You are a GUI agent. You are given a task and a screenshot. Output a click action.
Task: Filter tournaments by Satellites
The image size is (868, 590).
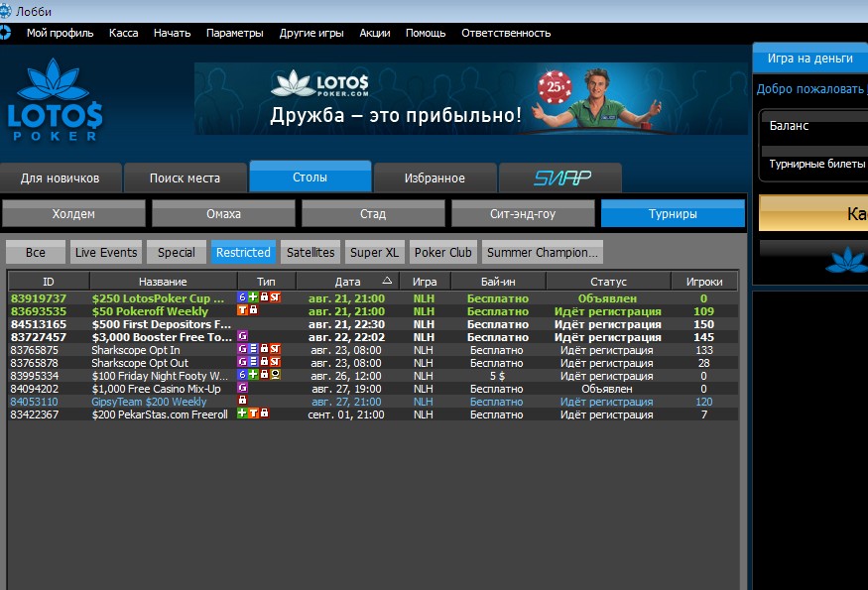(x=310, y=253)
